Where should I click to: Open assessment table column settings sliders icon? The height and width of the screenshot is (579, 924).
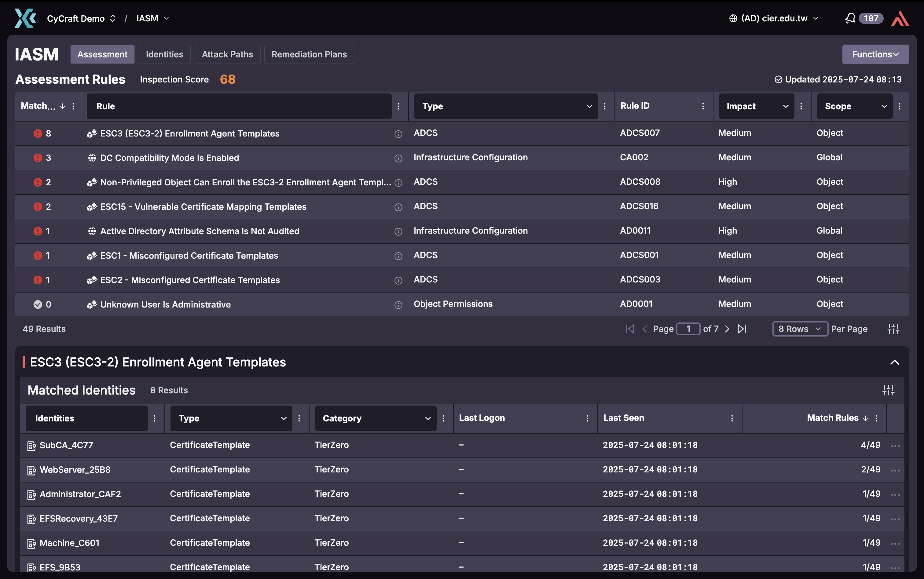pos(893,329)
